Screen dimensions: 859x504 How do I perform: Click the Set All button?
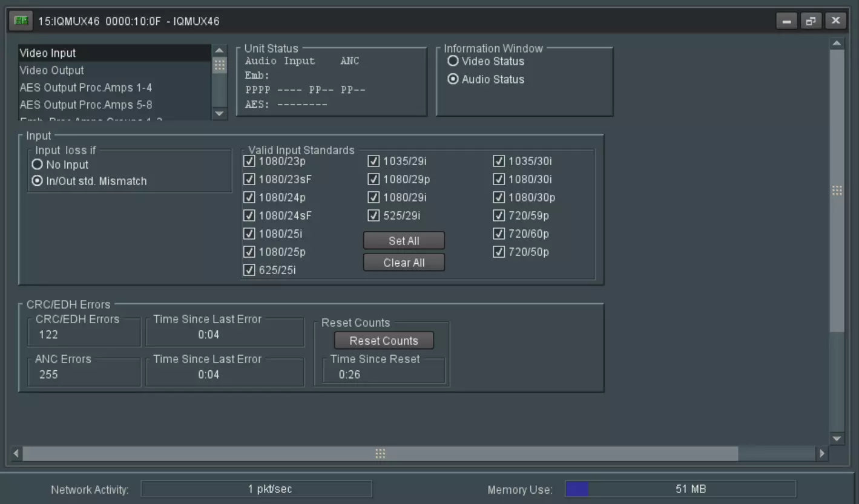[404, 241]
